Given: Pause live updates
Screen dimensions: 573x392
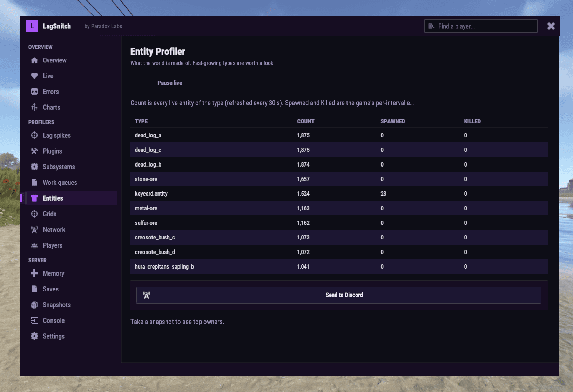Looking at the screenshot, I should pyautogui.click(x=170, y=83).
